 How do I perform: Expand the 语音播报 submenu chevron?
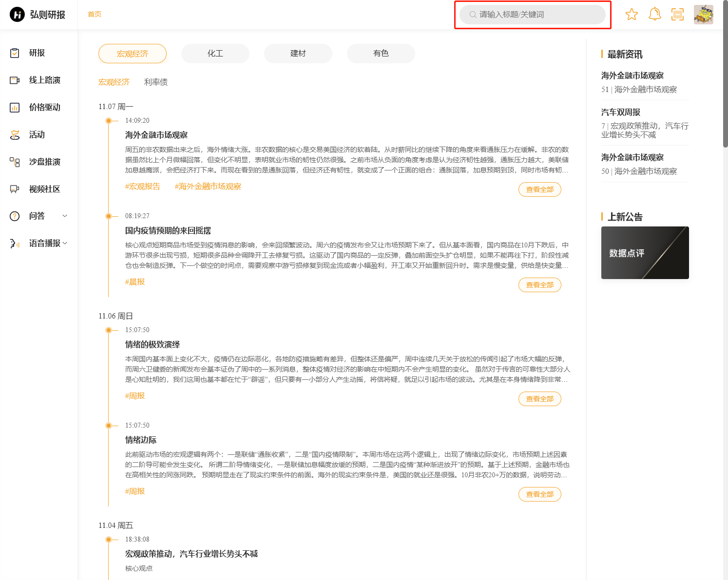pos(65,243)
